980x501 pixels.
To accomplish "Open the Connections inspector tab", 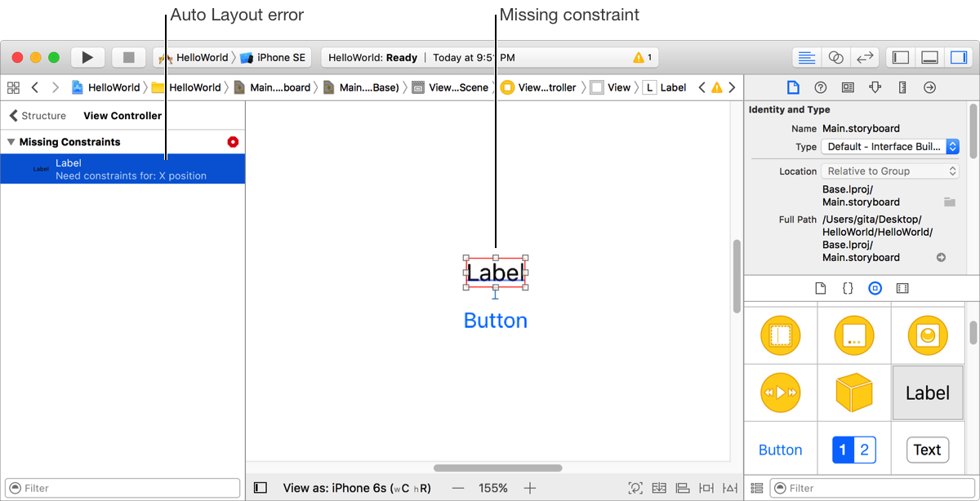I will coord(929,87).
